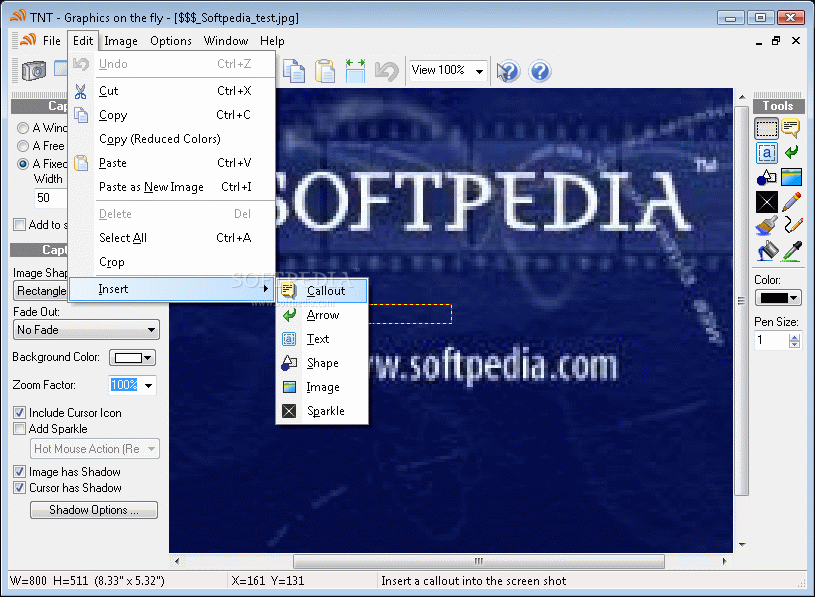This screenshot has width=815, height=597.
Task: Select the A Fixed capture radio button
Action: click(22, 164)
